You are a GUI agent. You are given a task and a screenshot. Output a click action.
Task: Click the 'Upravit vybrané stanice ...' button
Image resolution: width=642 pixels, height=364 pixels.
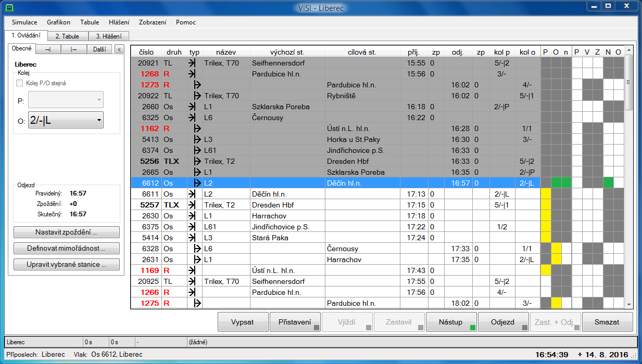[67, 265]
